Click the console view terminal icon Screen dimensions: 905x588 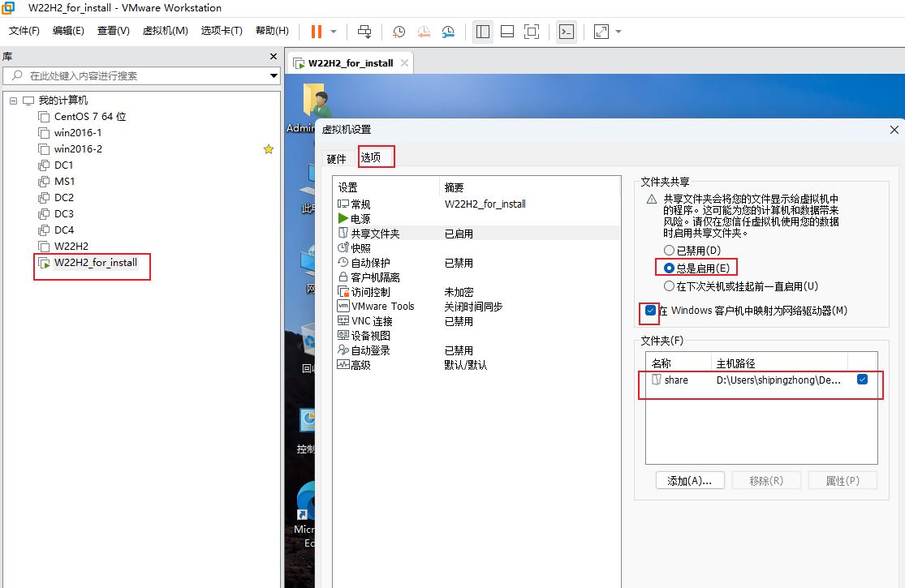[567, 32]
